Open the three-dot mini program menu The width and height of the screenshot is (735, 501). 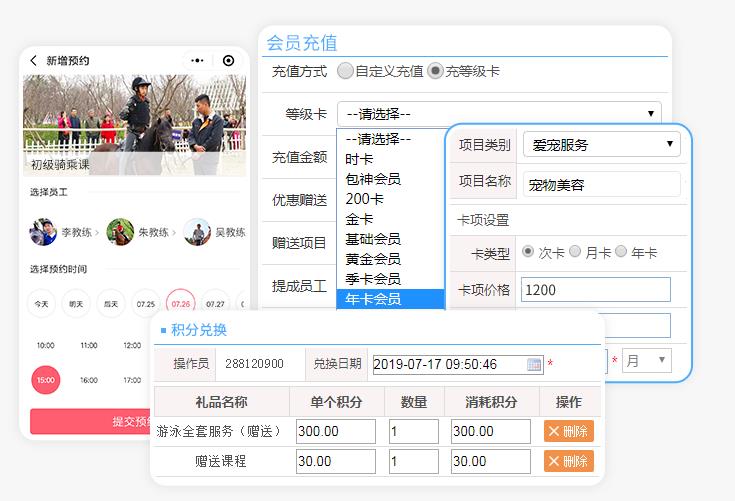point(197,60)
